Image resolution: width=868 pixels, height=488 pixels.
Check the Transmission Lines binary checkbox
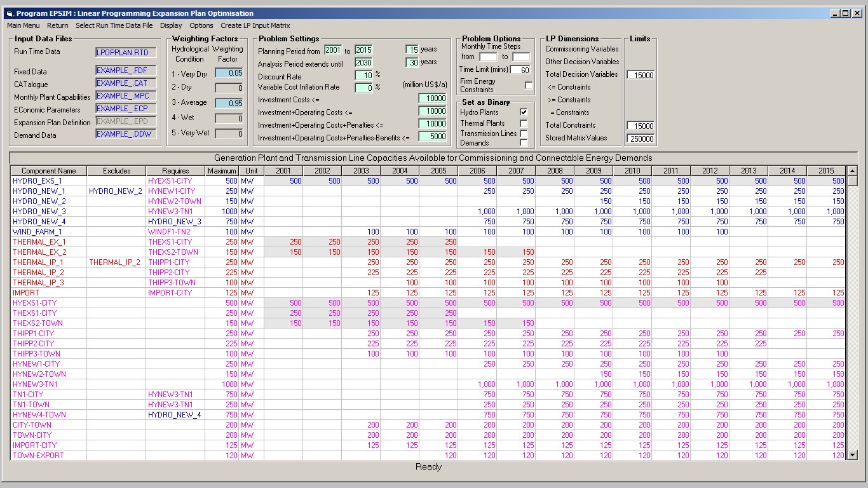tap(524, 133)
